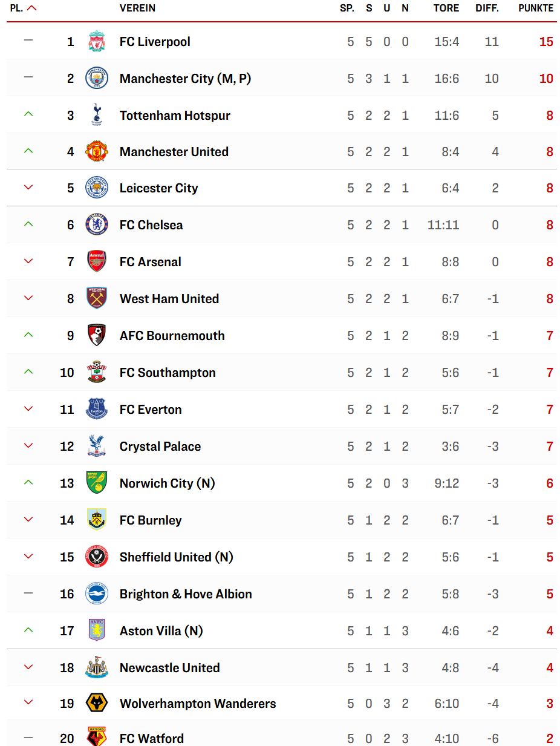Screen dimensions: 560x746
Task: Click the Newcastle United club crest
Action: (x=97, y=667)
